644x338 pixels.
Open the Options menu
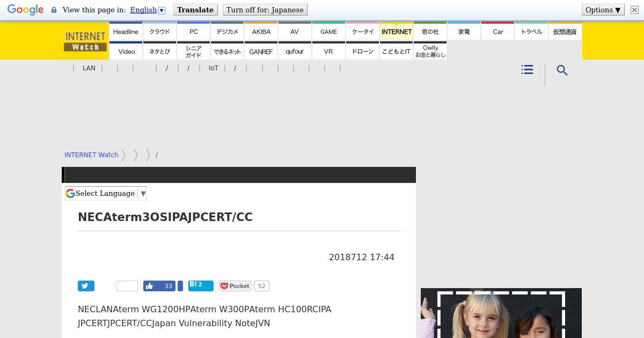click(x=603, y=10)
